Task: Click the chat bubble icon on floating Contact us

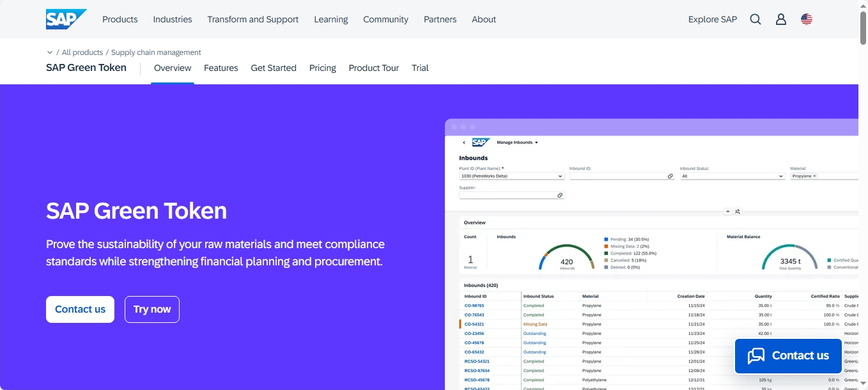Action: (756, 355)
